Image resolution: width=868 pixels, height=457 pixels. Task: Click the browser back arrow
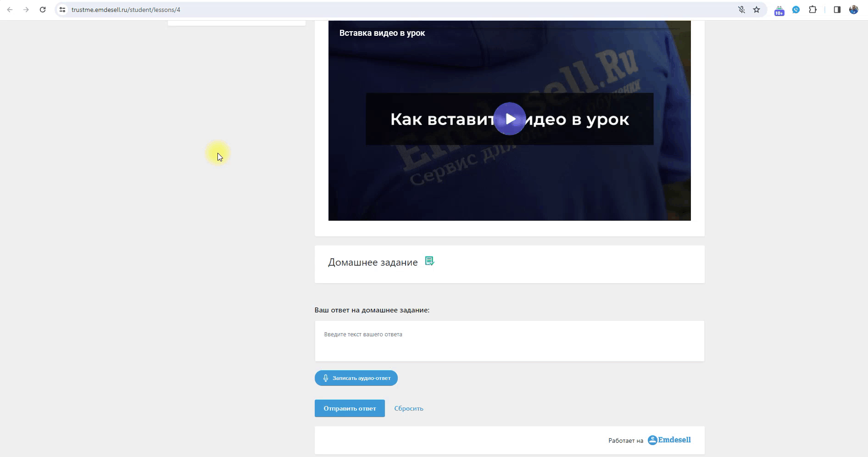tap(10, 10)
